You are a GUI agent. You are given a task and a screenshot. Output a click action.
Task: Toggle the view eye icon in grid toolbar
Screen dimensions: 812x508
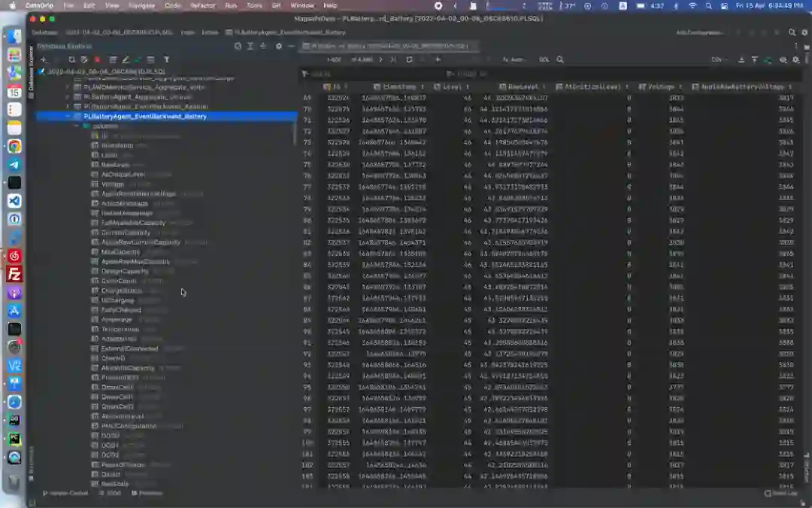(783, 59)
